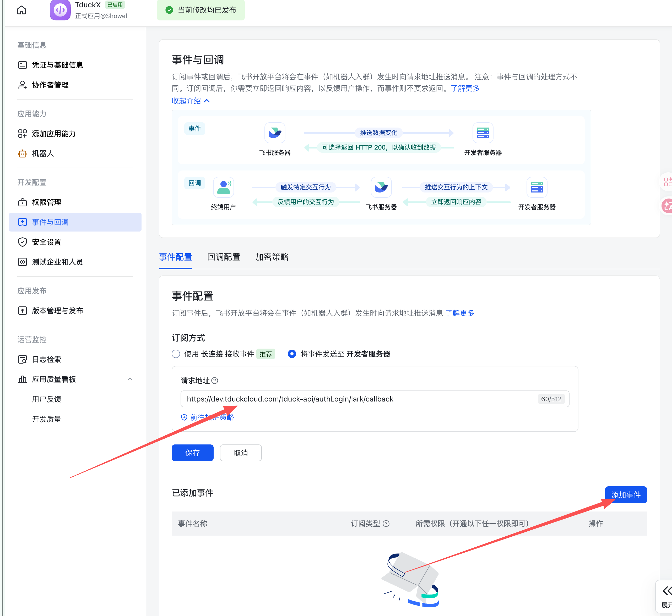Switch to the 加密策略 tab
Viewport: 672px width, 616px height.
pyautogui.click(x=272, y=257)
